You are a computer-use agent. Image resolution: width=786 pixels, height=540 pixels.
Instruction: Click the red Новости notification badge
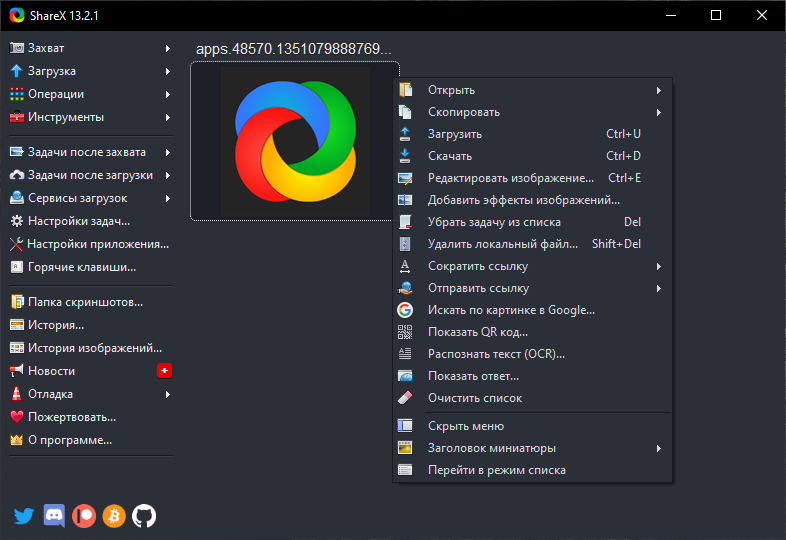(164, 371)
